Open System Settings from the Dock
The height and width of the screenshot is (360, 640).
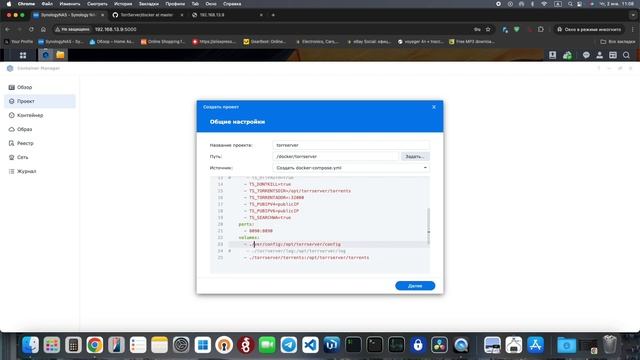pyautogui.click(x=181, y=345)
